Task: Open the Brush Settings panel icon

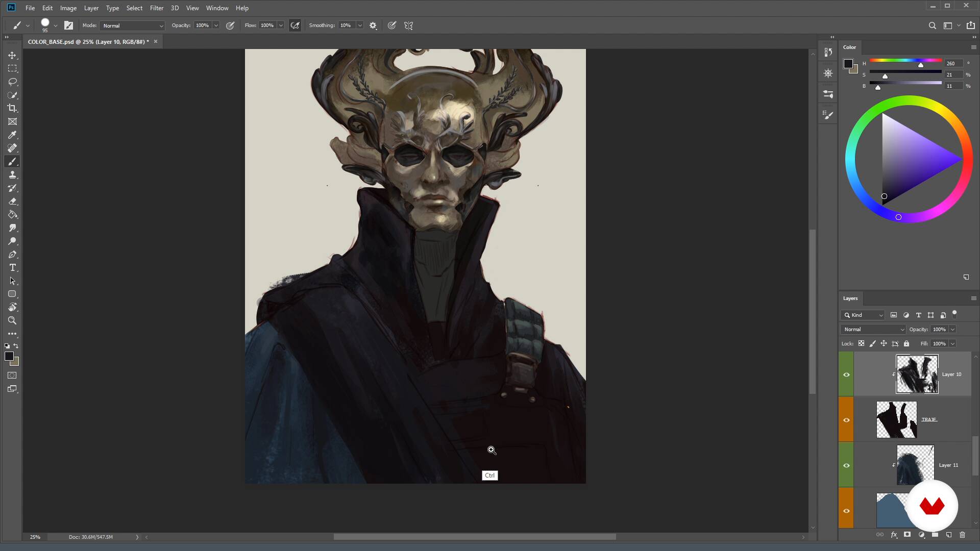Action: click(x=828, y=115)
